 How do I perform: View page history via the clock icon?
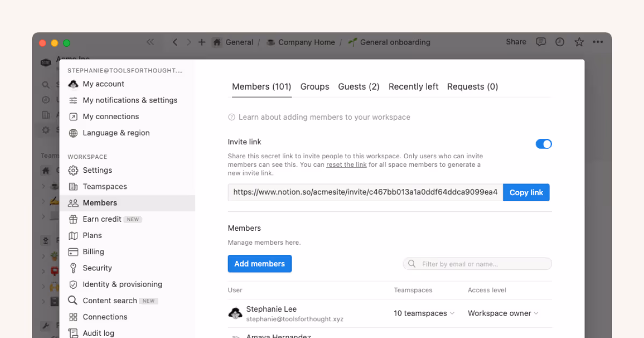tap(560, 41)
